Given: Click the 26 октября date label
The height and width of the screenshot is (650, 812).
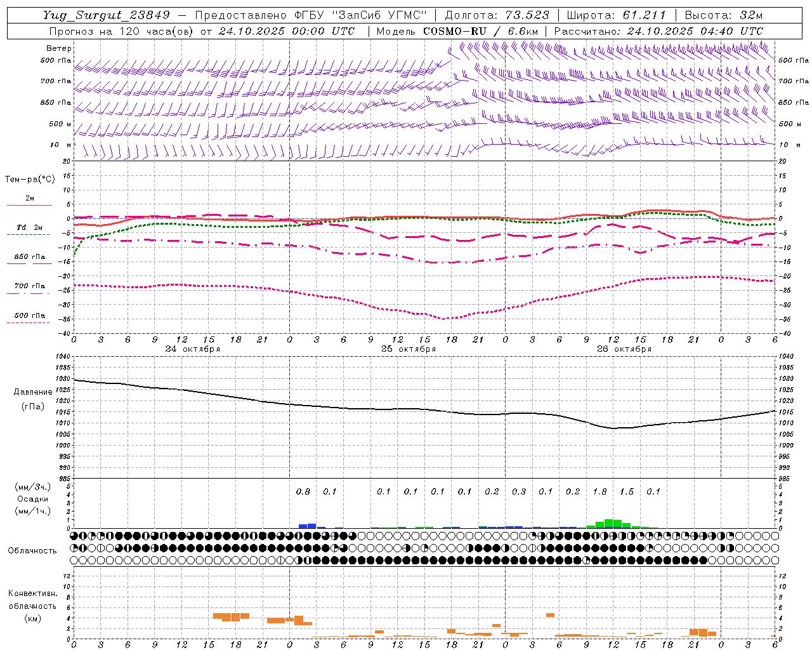Looking at the screenshot, I should [x=624, y=349].
